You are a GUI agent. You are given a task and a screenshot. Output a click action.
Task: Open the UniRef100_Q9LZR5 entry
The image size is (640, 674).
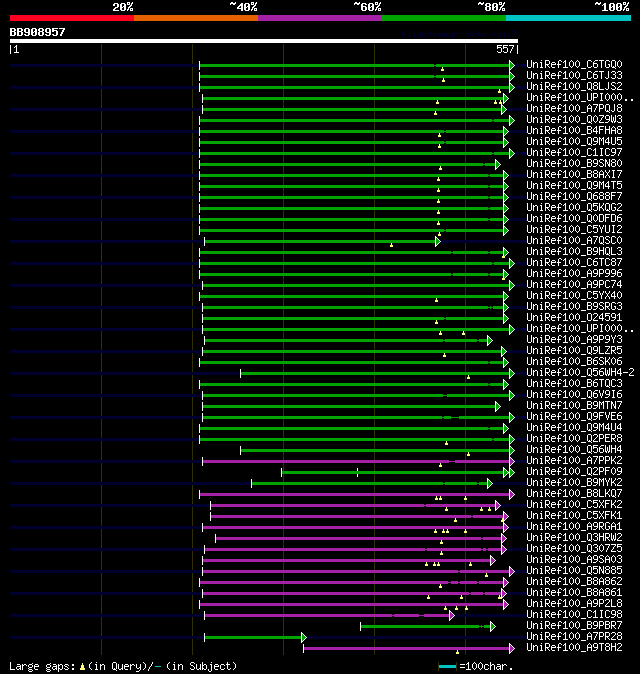pyautogui.click(x=574, y=351)
